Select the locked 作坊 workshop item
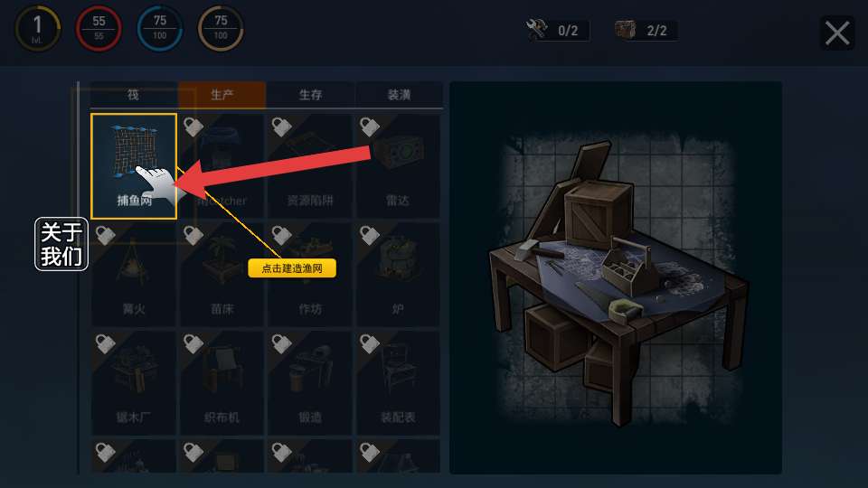 tap(310, 275)
